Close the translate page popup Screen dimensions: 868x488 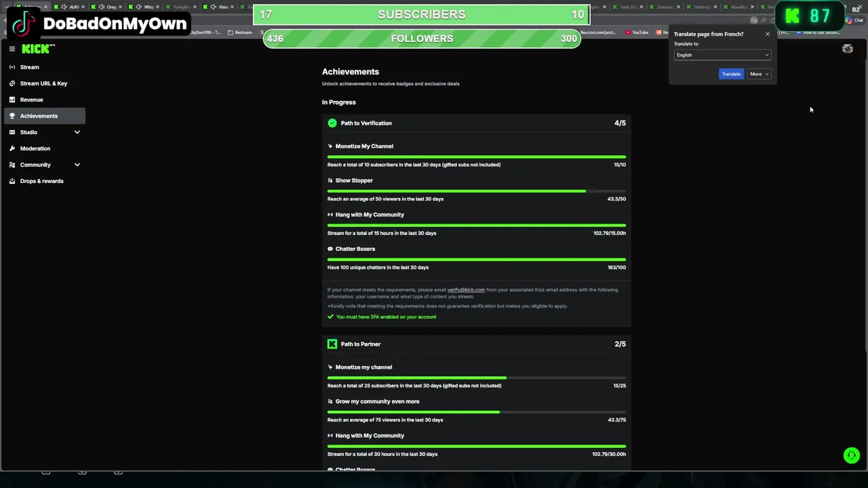pos(768,34)
